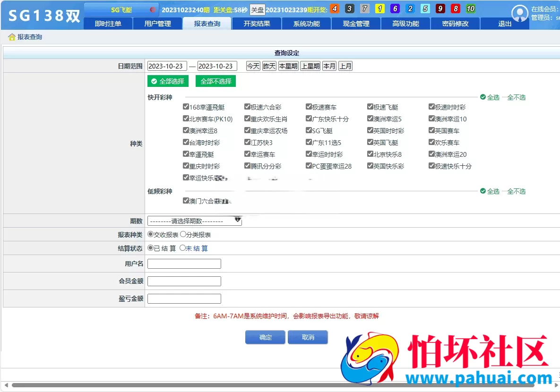560x392 pixels.
Task: Click lottery result ball number 10
Action: pos(471,9)
